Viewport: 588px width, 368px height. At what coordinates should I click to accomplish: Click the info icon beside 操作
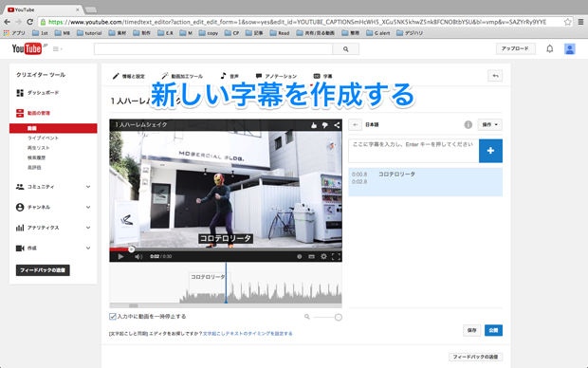point(468,124)
